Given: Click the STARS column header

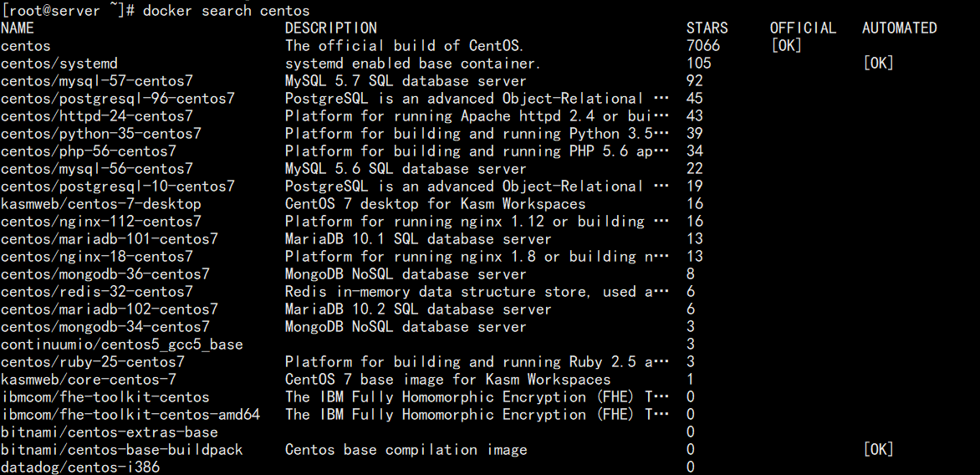Looking at the screenshot, I should tap(707, 28).
